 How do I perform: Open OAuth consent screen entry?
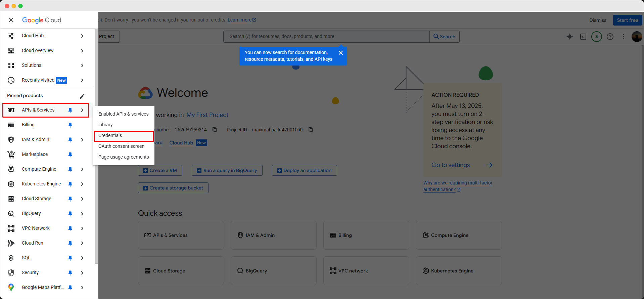124,146
